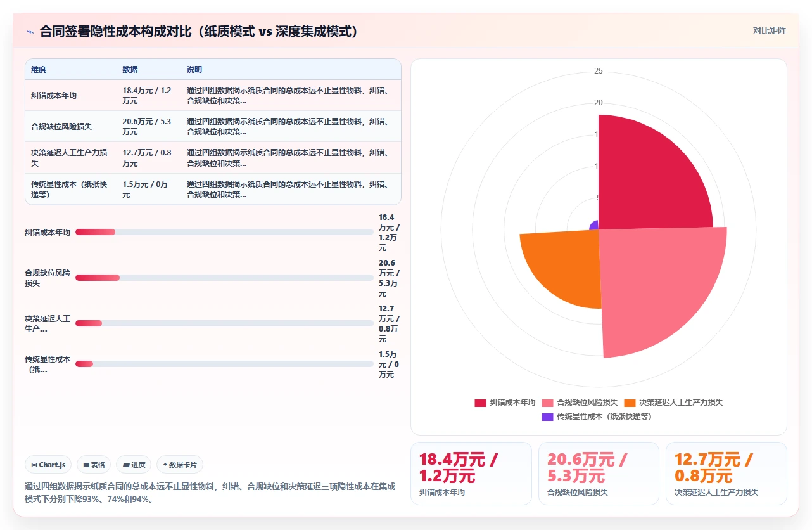Click the summary paragraph below the tags
Image resolution: width=812 pixels, height=530 pixels.
click(210, 493)
